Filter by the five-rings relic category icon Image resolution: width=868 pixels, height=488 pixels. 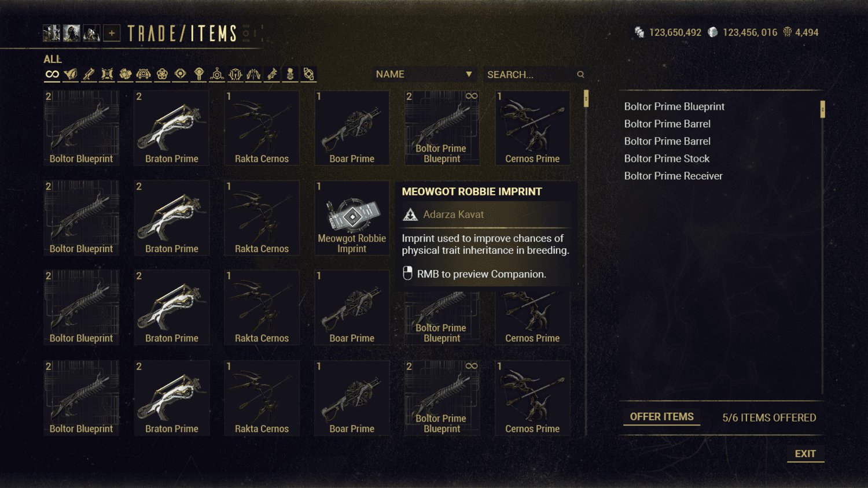[x=162, y=74]
